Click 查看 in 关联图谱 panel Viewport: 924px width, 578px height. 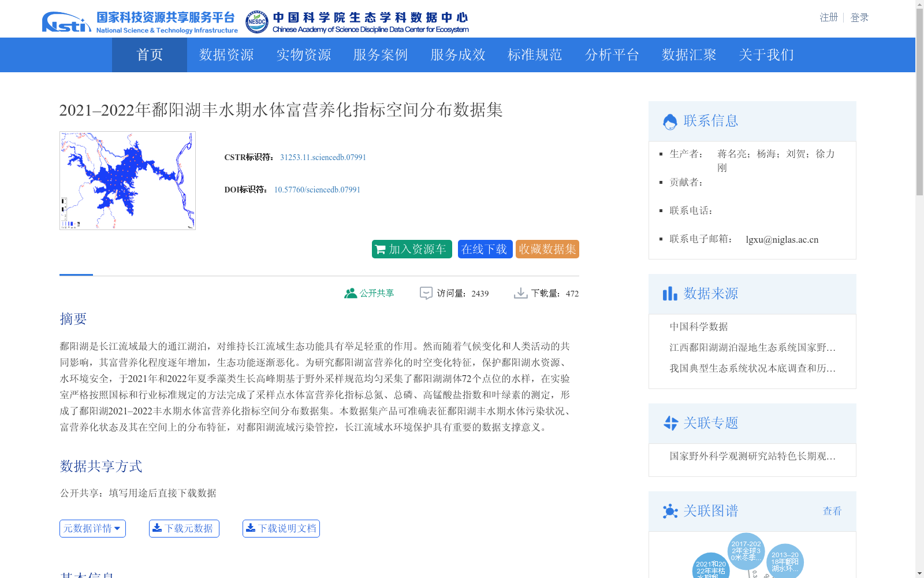click(832, 511)
